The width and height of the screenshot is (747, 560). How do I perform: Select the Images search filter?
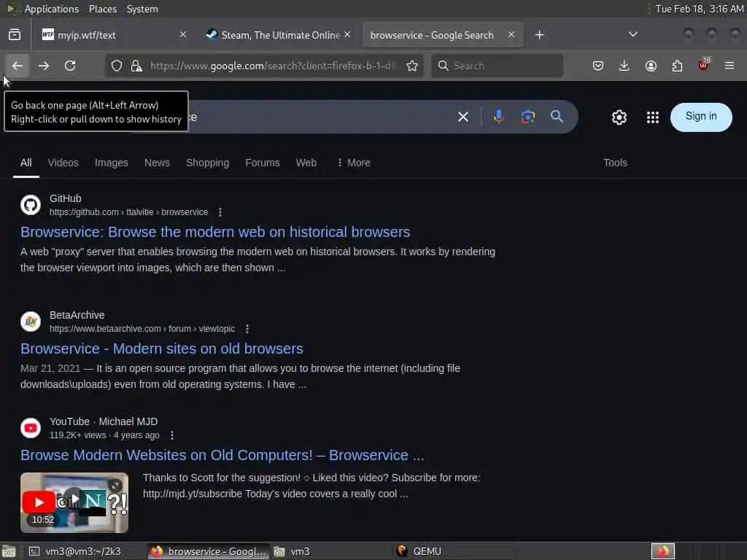112,163
